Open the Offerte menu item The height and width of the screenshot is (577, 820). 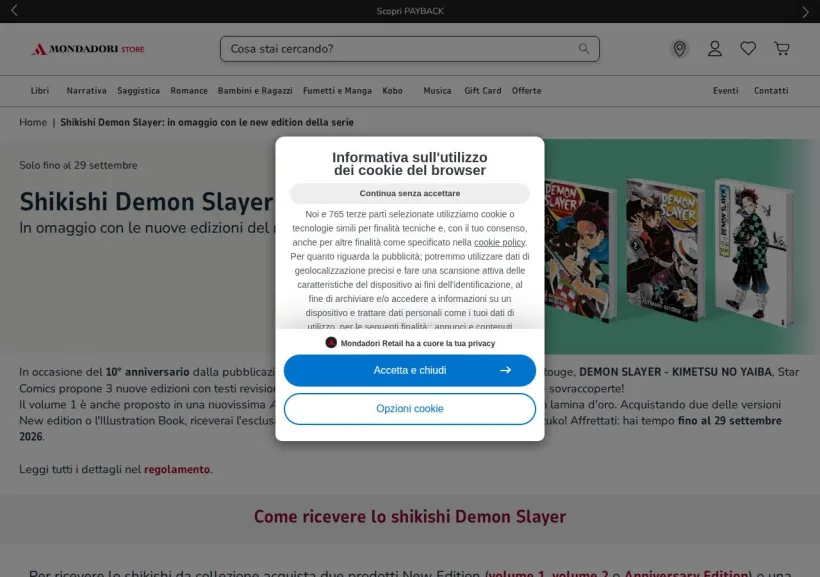[x=527, y=90]
